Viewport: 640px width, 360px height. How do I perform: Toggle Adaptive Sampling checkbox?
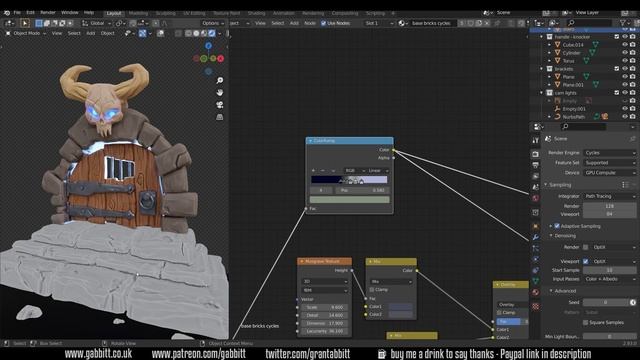pos(557,226)
